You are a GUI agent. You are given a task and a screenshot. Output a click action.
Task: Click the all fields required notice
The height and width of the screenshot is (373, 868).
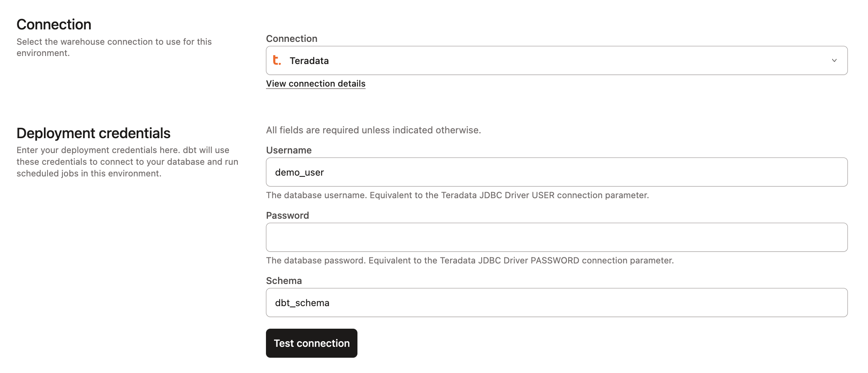[x=374, y=130]
